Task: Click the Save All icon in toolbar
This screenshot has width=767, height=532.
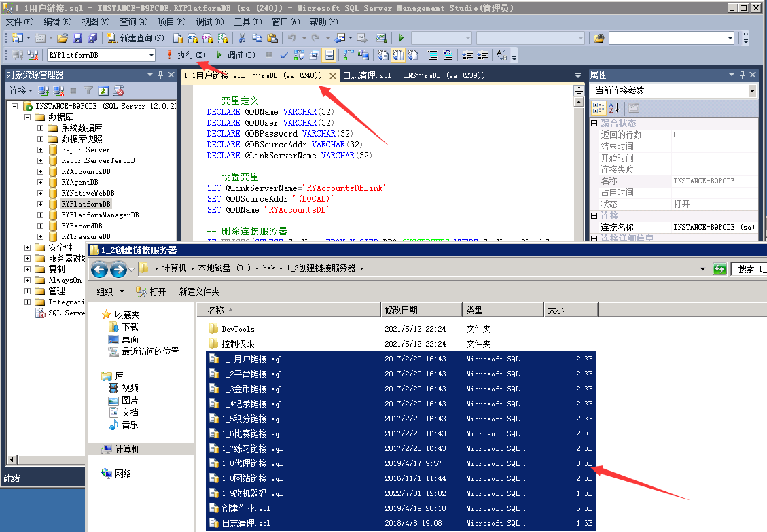Action: tap(92, 38)
